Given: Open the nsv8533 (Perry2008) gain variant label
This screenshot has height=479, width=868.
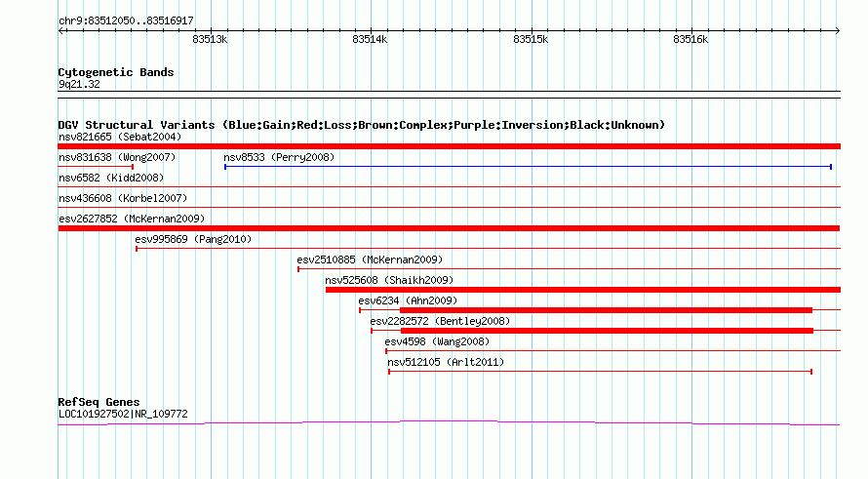Looking at the screenshot, I should [x=279, y=157].
